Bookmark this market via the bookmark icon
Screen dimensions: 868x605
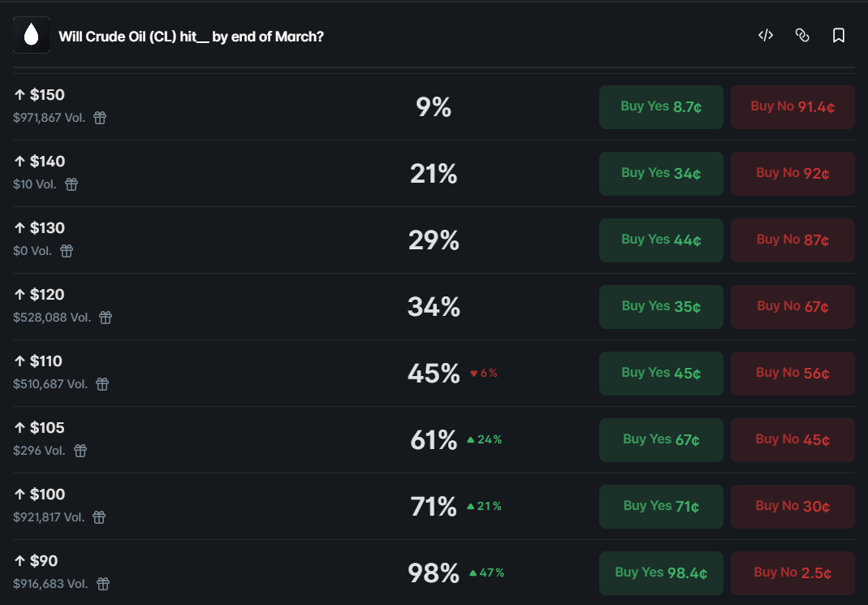pyautogui.click(x=839, y=35)
